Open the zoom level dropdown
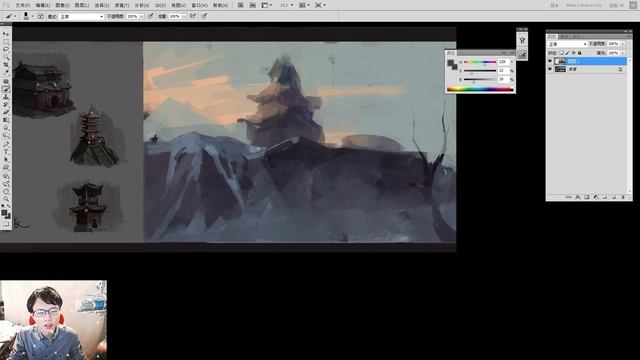640x360 pixels. click(x=287, y=5)
